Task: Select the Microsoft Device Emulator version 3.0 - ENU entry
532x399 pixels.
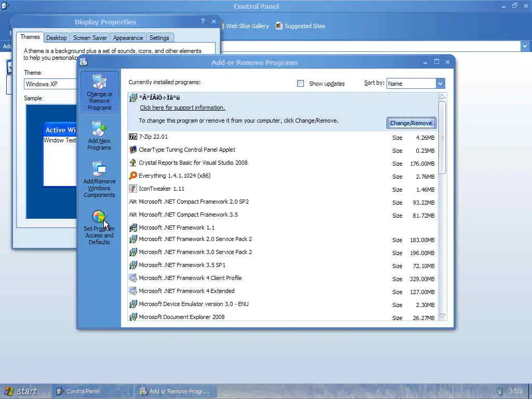Action: 282,304
